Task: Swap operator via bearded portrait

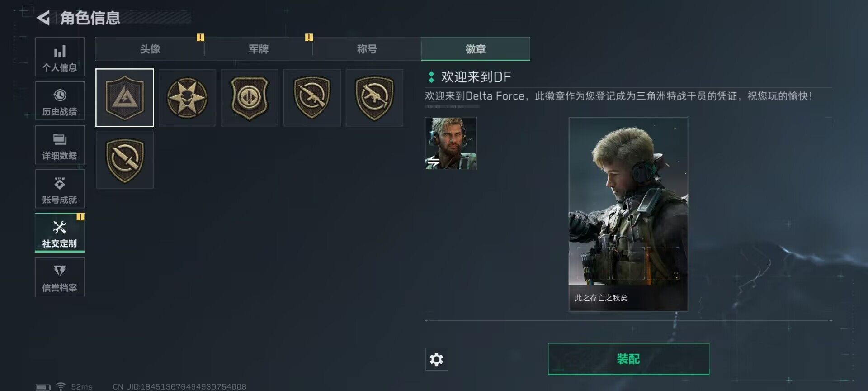Action: [451, 143]
